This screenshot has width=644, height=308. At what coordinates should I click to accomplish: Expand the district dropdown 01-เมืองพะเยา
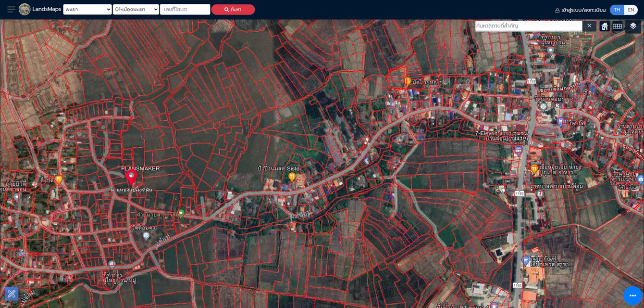(x=136, y=10)
